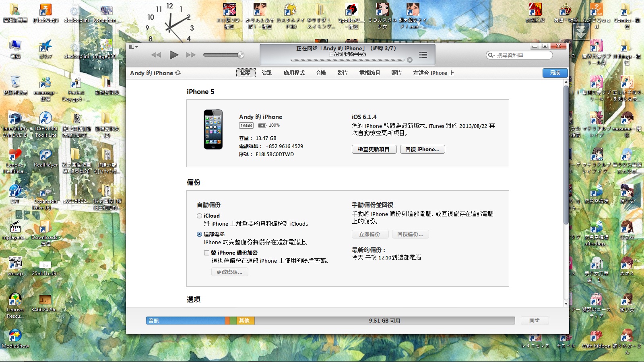
Task: Open the Expansion Drive (F) shortcut
Action: (45, 198)
